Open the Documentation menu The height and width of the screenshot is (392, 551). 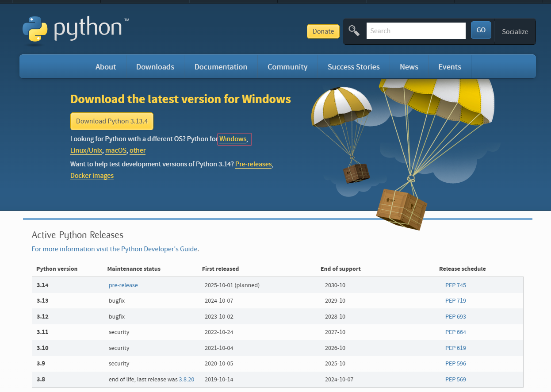221,67
